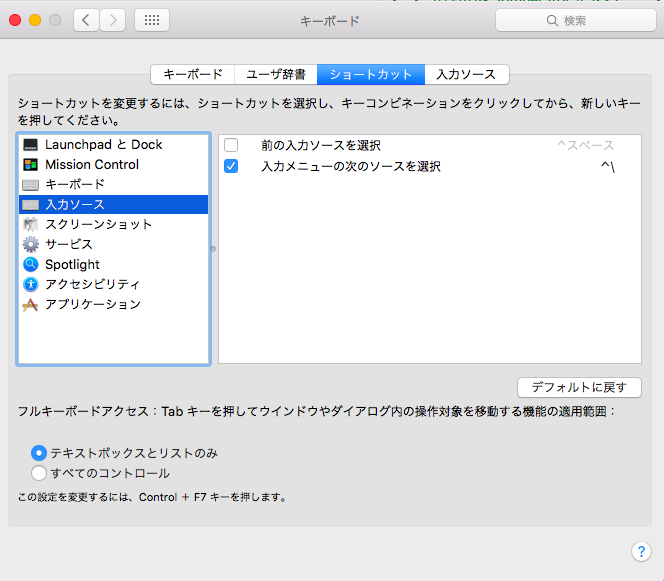The width and height of the screenshot is (664, 581).
Task: Click the split divider handle between lists
Action: coord(213,249)
